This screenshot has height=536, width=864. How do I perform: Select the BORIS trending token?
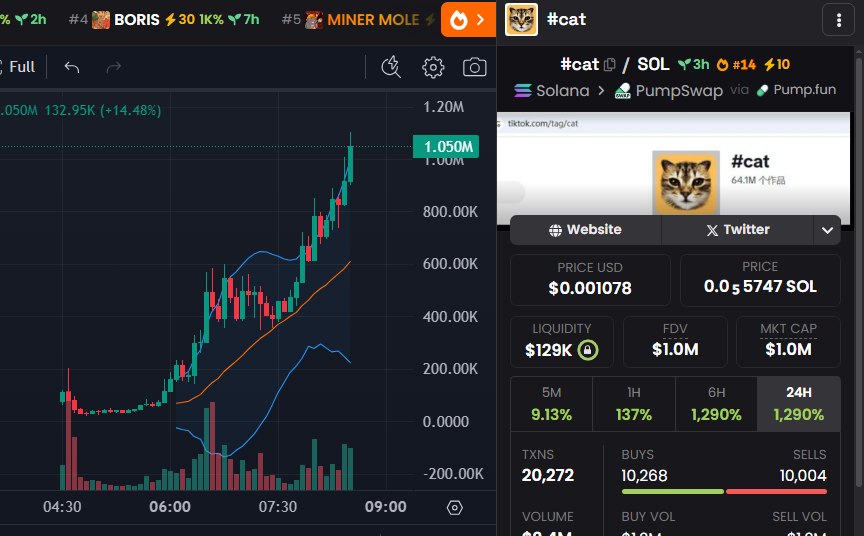pos(164,20)
